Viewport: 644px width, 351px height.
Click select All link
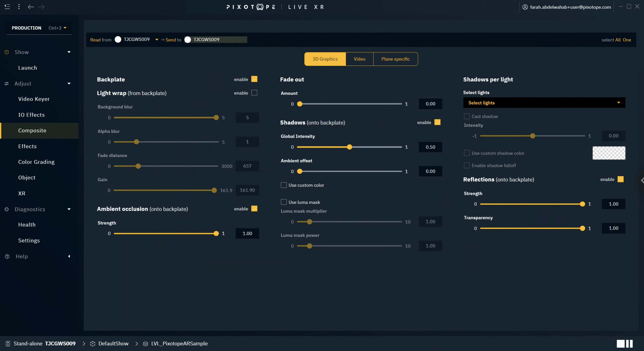pyautogui.click(x=618, y=40)
